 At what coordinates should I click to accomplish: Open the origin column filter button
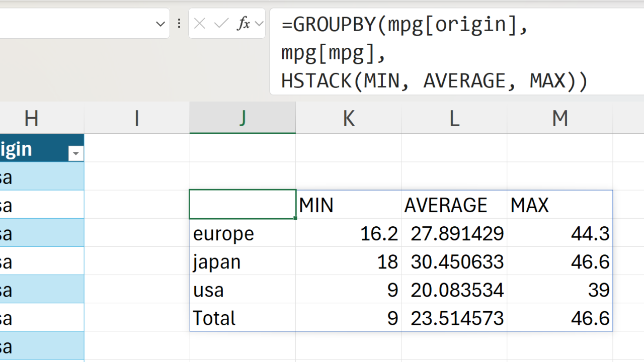coord(76,153)
